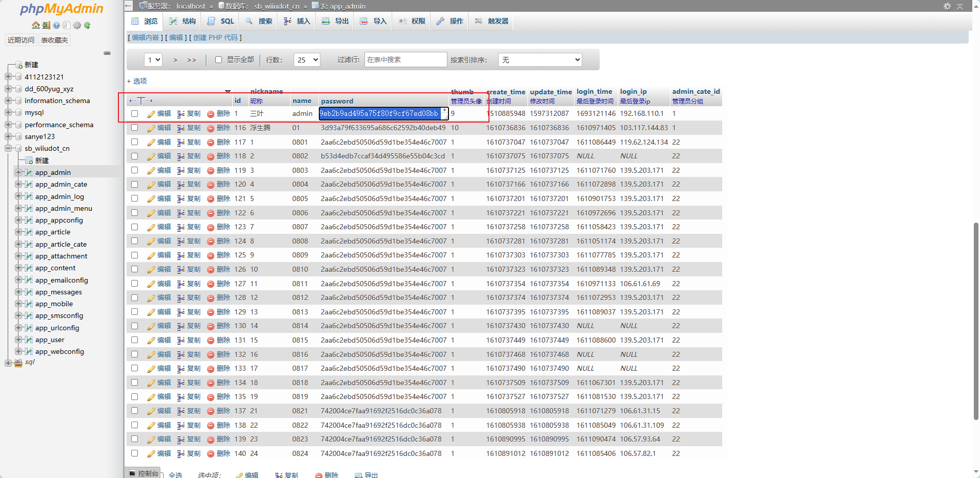Click the logout door icon
Viewport: 980px width, 478px height.
coord(46,25)
